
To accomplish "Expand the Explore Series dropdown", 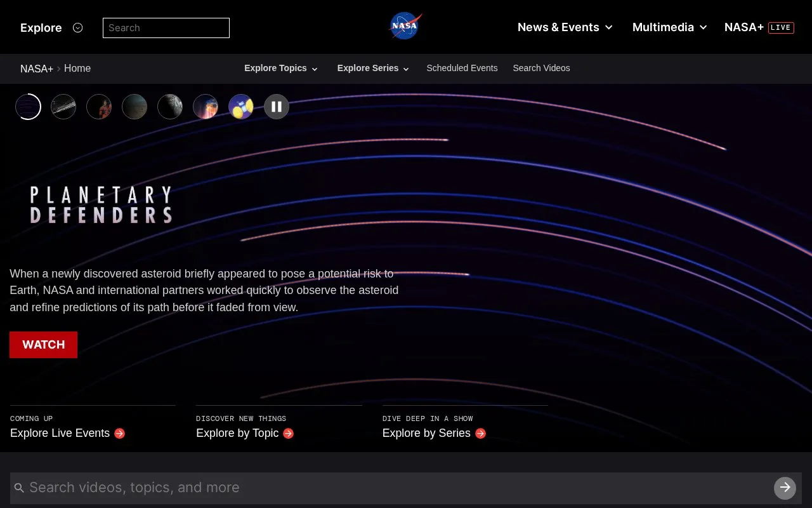I will point(374,68).
